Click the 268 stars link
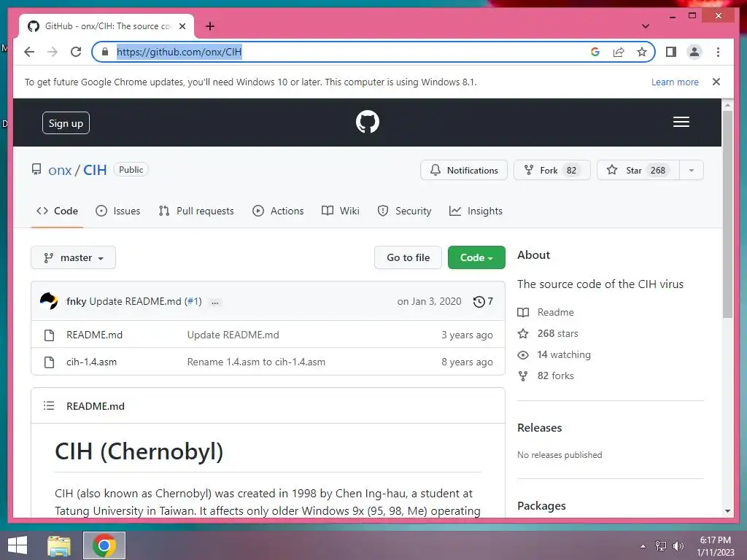747x560 pixels. 557,333
